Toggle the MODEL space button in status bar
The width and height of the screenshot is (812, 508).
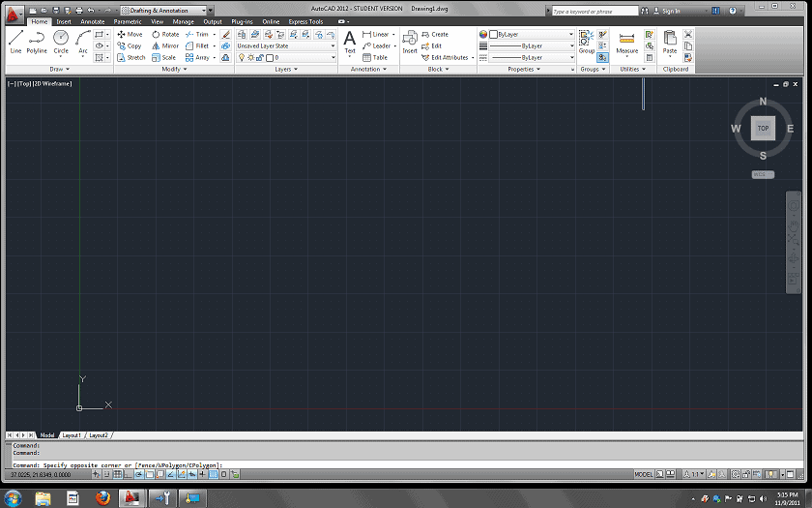(644, 475)
